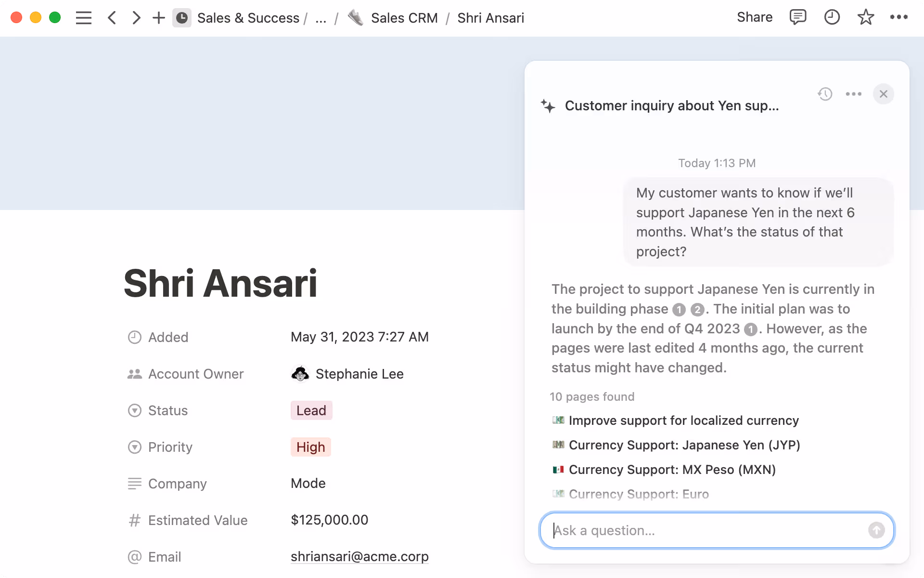Click the forward navigation arrow

(136, 18)
